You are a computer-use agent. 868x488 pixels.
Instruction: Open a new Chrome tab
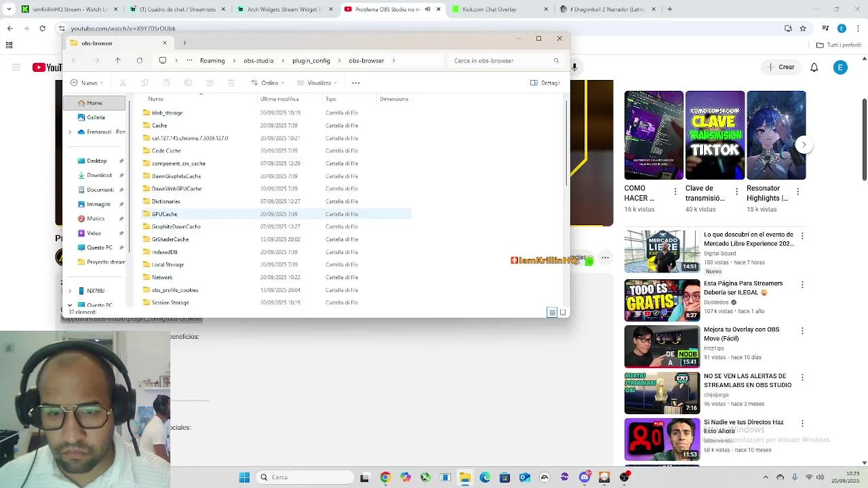click(x=670, y=9)
